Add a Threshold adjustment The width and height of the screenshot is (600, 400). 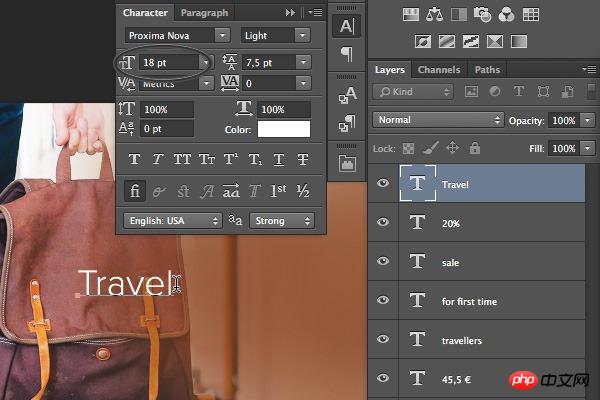pos(471,41)
